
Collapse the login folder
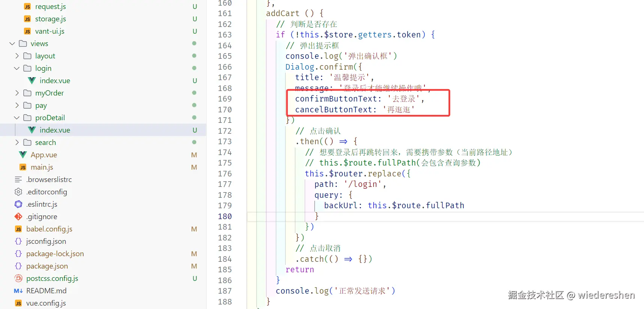(16, 68)
